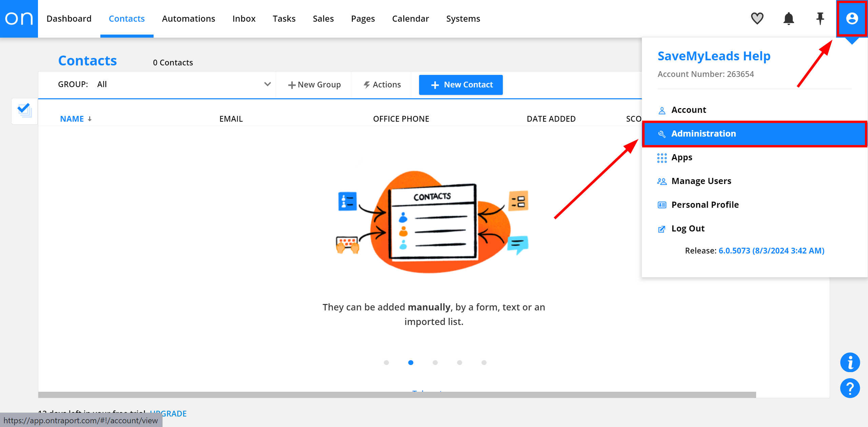The height and width of the screenshot is (427, 868).
Task: Open the blue info circle icon
Action: [850, 362]
